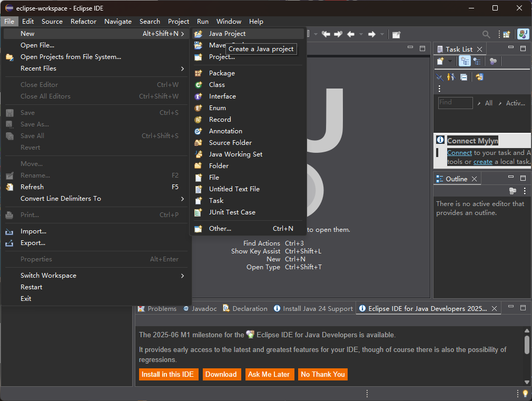Click New Task icon in Task List

coord(440,61)
